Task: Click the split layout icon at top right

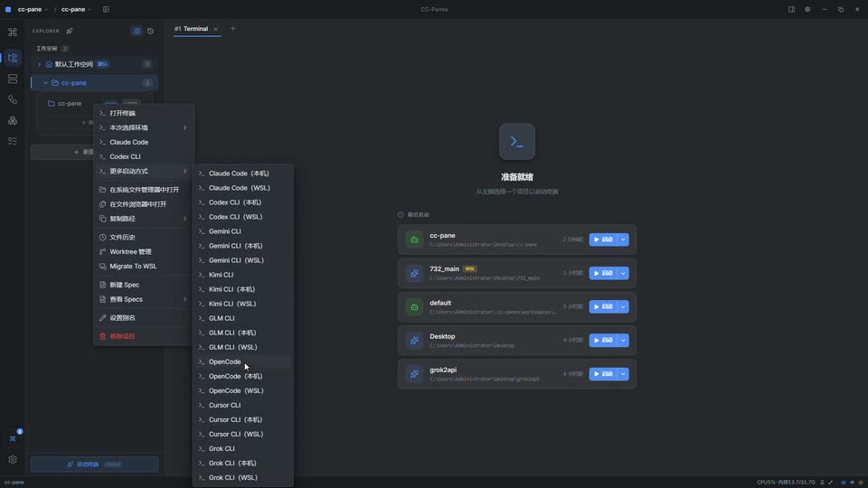Action: 792,9
